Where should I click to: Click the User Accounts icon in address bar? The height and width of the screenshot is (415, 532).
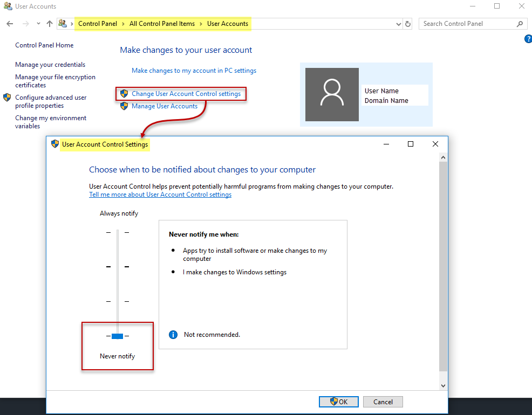(x=63, y=23)
